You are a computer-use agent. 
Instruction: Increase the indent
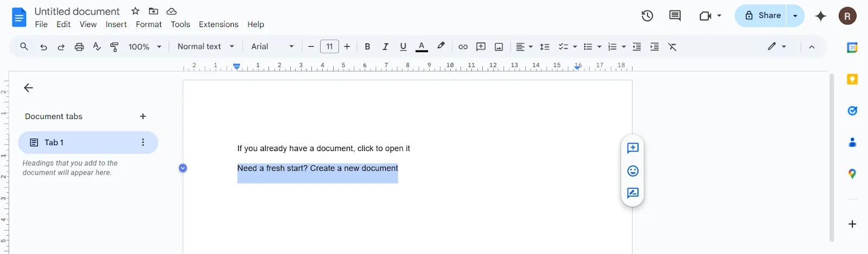click(x=655, y=47)
